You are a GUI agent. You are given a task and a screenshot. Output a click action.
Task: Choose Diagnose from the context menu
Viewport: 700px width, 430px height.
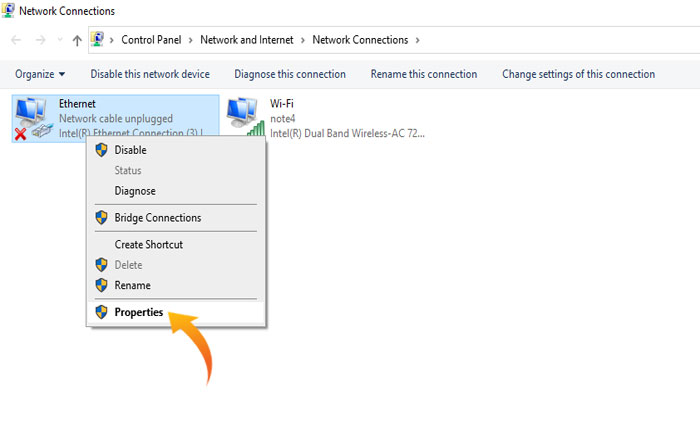point(135,191)
